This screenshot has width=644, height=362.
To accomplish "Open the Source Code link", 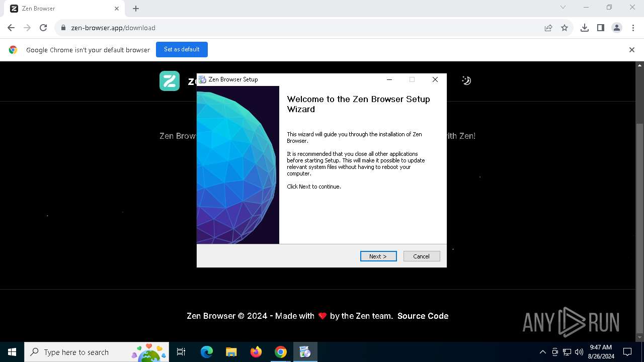I will click(423, 316).
